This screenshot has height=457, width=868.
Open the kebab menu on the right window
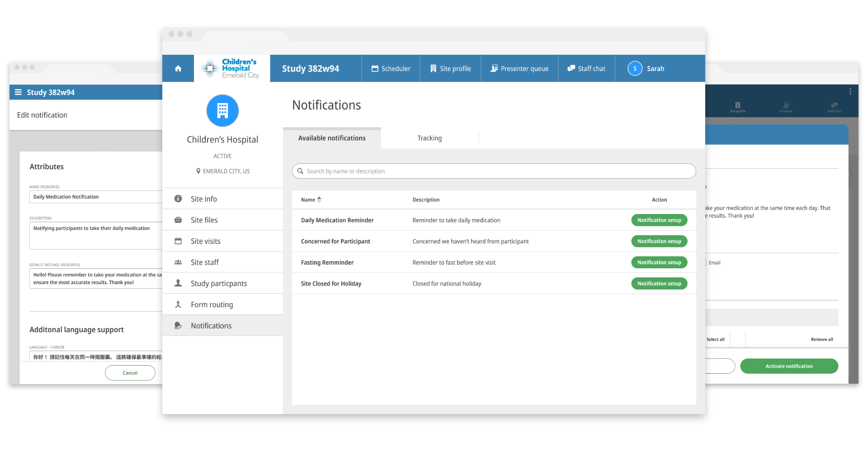pos(851,91)
